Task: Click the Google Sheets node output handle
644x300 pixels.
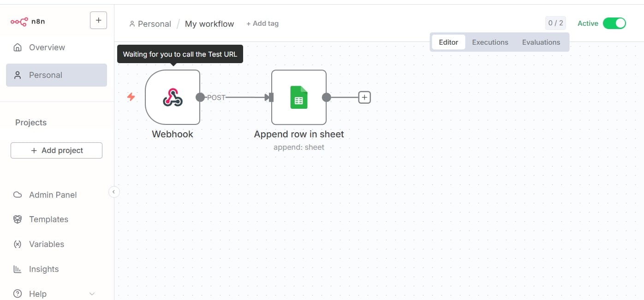Action: (x=326, y=97)
